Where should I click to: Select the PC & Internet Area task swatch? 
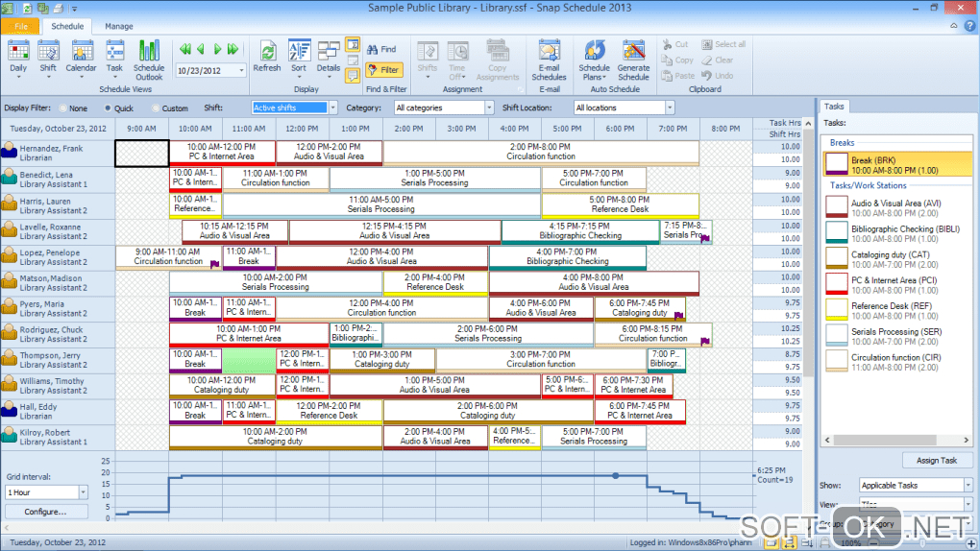tap(836, 284)
